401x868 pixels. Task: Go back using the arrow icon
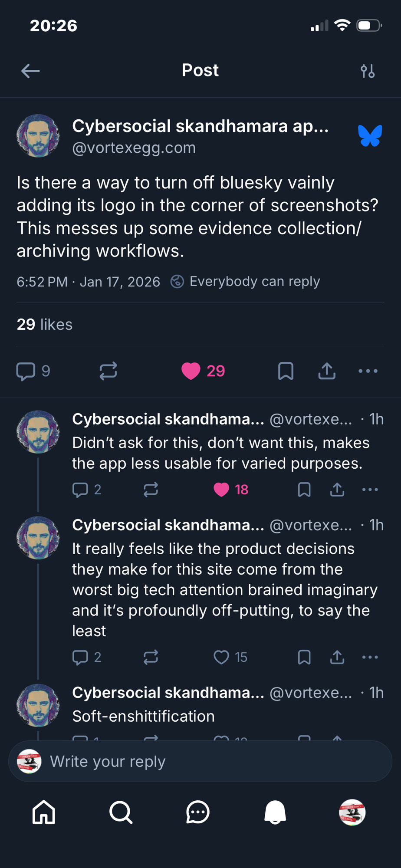30,71
